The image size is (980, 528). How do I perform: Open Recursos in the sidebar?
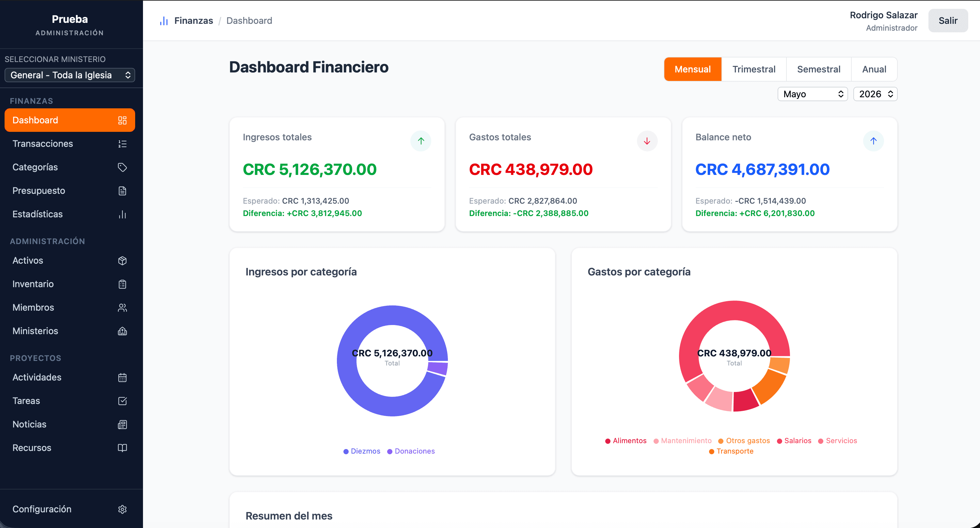point(70,448)
